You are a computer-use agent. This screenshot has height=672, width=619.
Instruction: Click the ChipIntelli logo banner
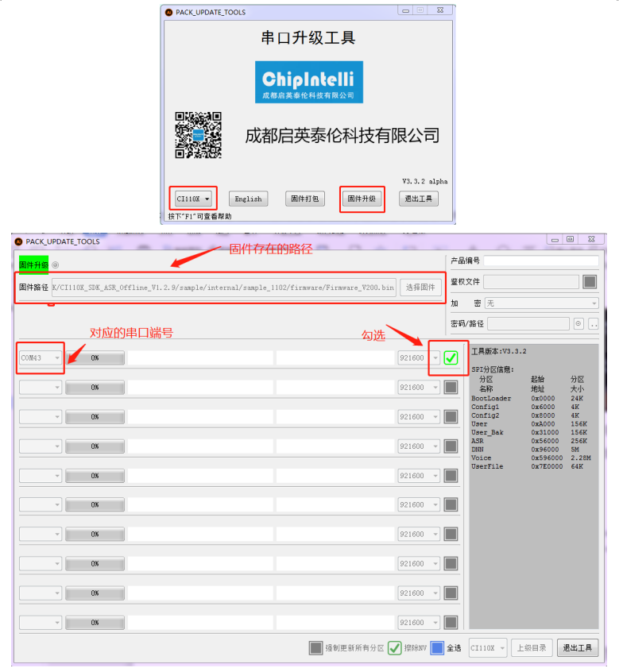(308, 82)
